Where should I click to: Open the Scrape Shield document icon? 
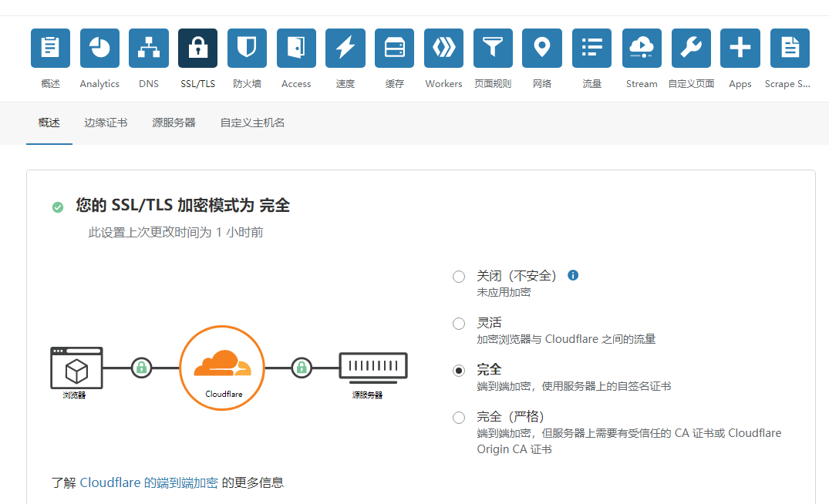pyautogui.click(x=790, y=48)
